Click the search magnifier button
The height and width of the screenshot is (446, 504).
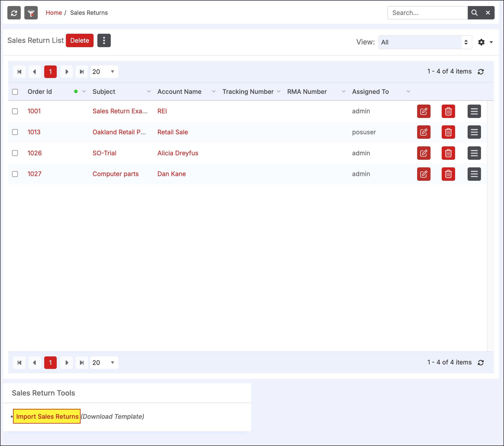(474, 13)
